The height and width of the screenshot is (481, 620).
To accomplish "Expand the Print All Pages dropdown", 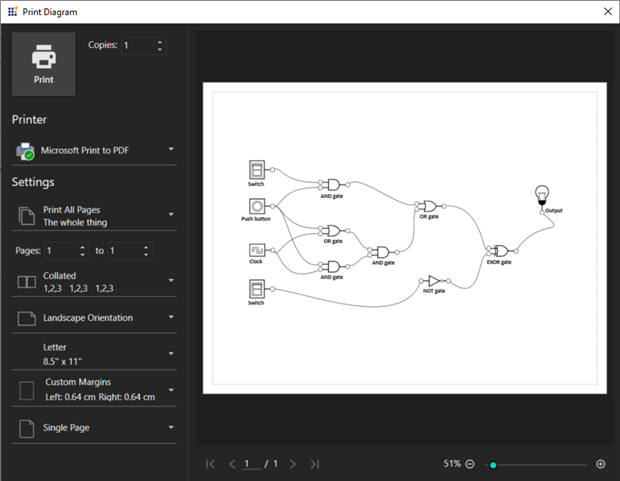I will click(x=94, y=216).
